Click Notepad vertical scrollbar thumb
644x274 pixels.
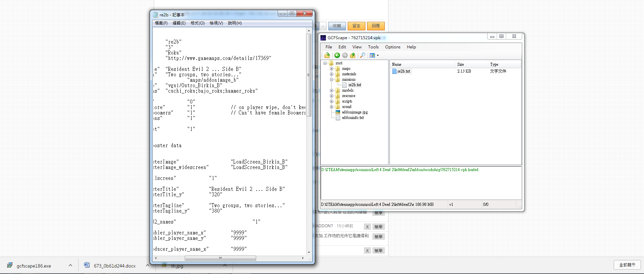(309, 75)
